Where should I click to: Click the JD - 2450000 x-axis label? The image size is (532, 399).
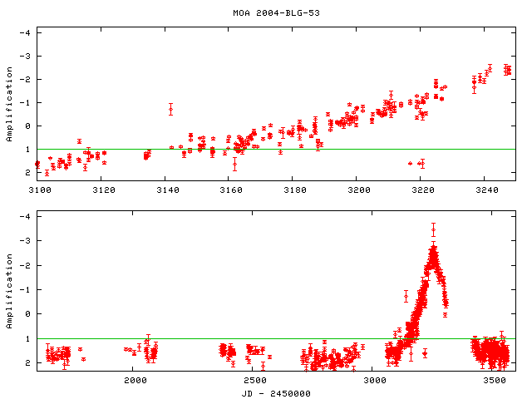tap(276, 393)
